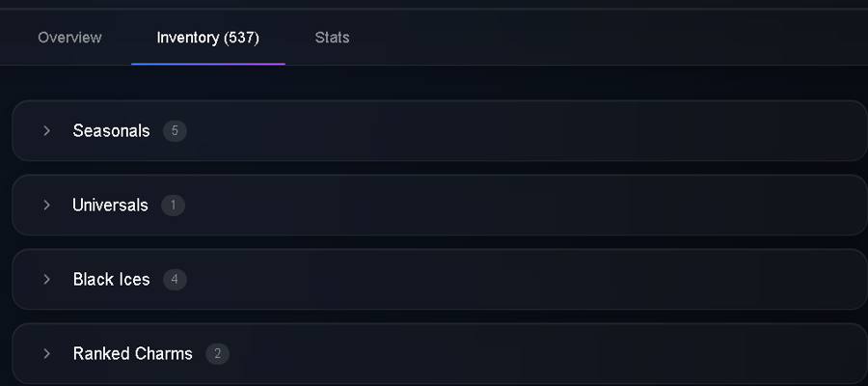Click the Seasonals count badge showing 5

(x=175, y=131)
